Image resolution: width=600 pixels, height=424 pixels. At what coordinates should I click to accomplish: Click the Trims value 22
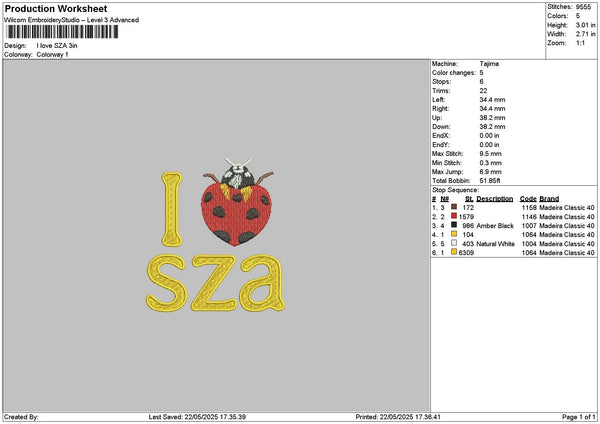[483, 91]
